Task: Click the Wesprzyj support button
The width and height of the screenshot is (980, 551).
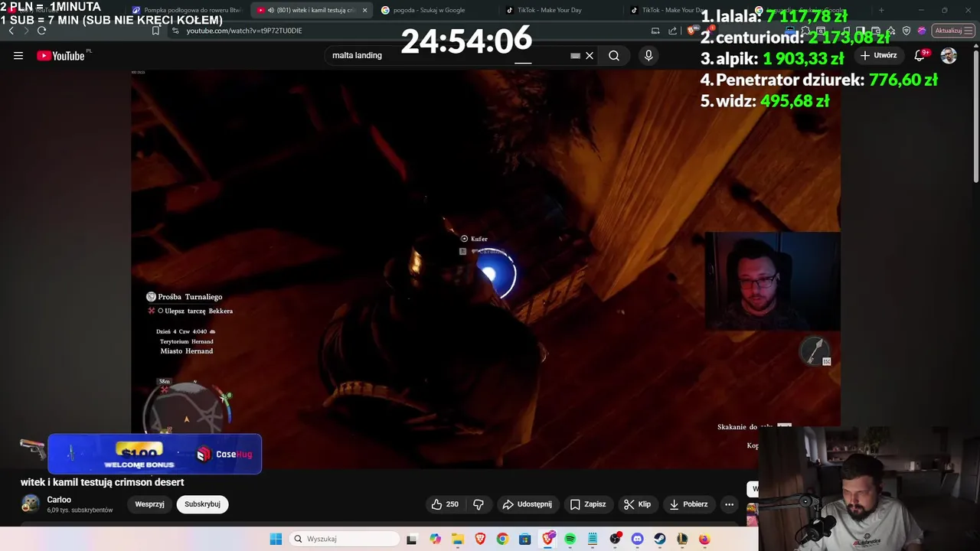Action: (149, 504)
